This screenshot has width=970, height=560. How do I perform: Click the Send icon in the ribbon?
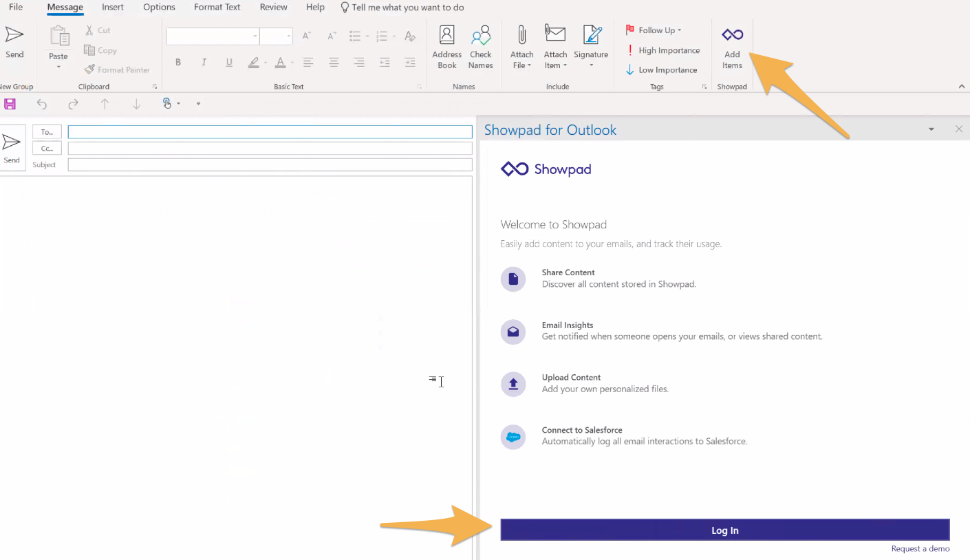(x=14, y=35)
